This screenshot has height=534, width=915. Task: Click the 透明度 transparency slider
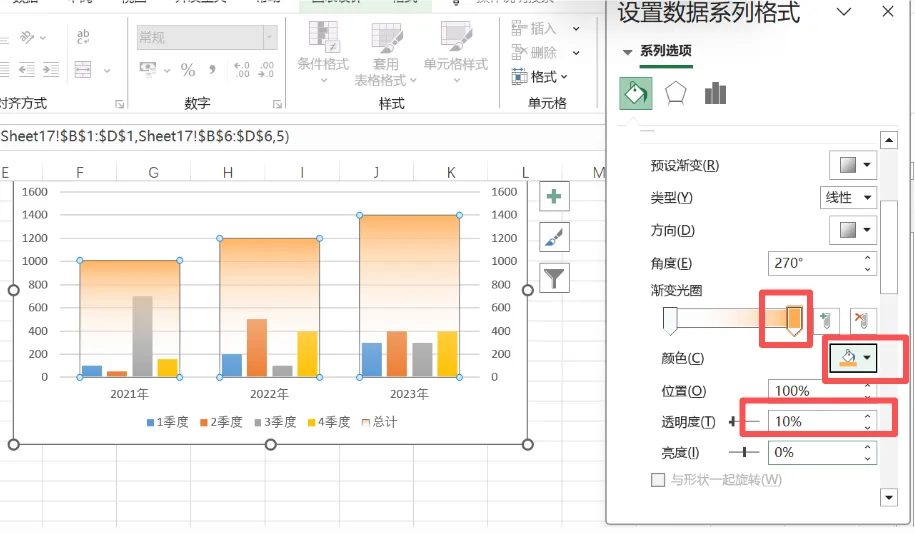tap(744, 421)
